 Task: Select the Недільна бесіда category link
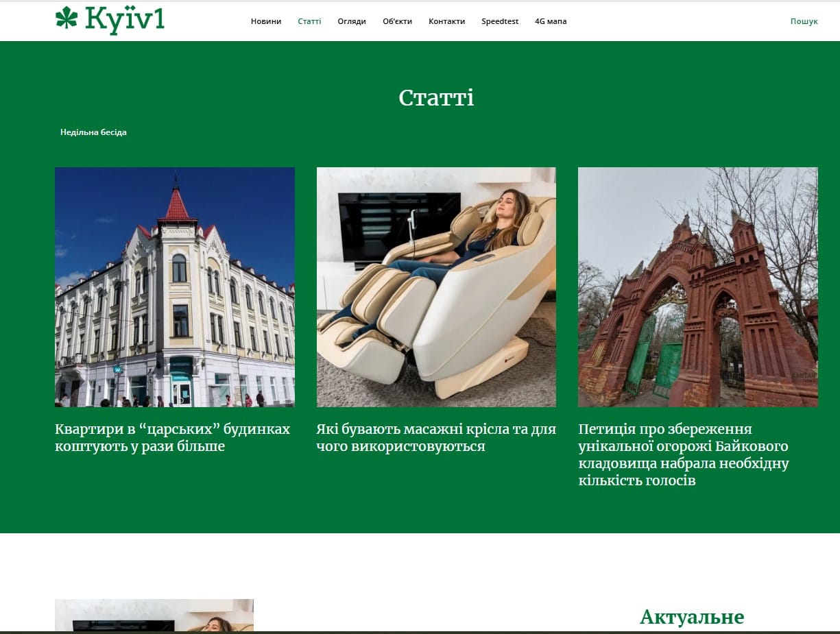point(93,132)
